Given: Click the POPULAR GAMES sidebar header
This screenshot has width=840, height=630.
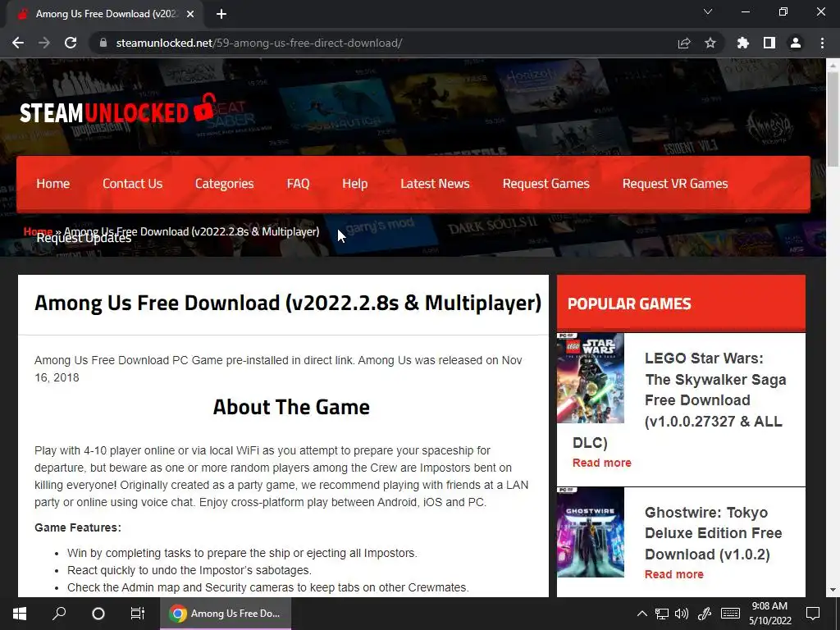Looking at the screenshot, I should point(681,304).
